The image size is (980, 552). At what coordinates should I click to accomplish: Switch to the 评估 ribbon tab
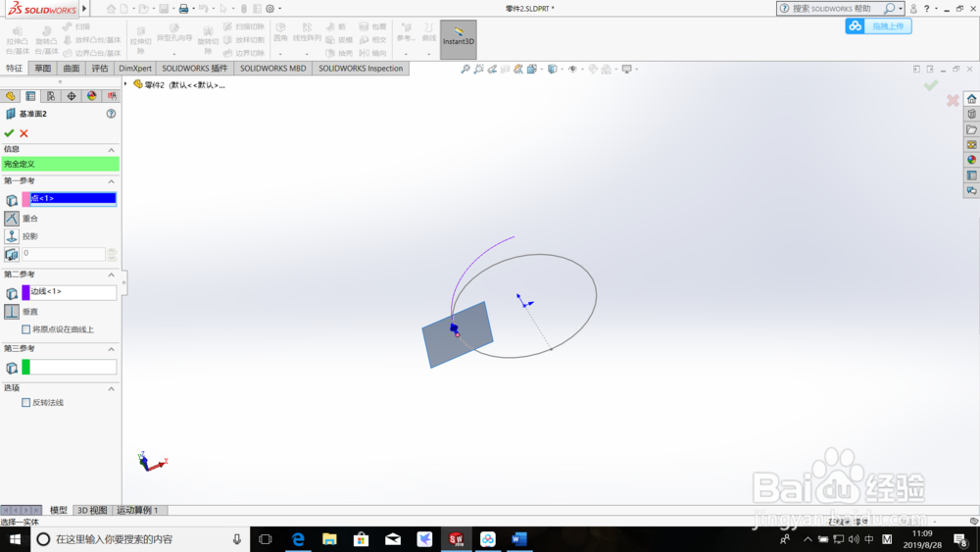100,68
